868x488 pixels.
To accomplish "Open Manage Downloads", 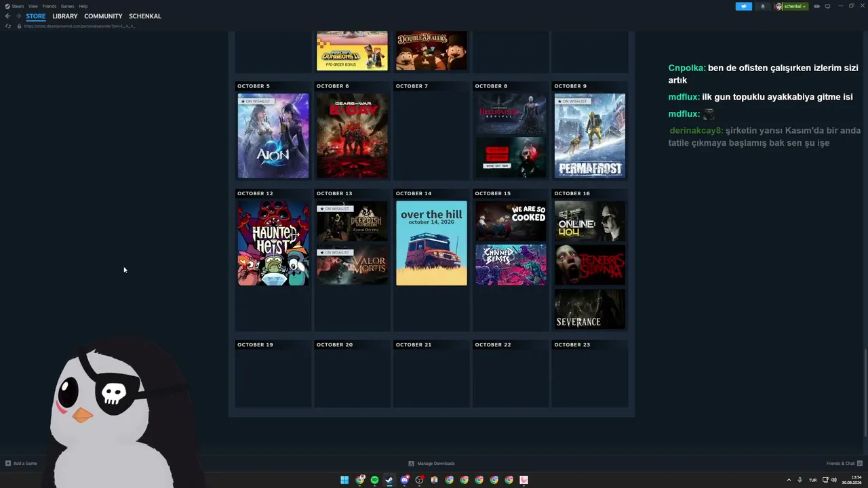I will (436, 464).
